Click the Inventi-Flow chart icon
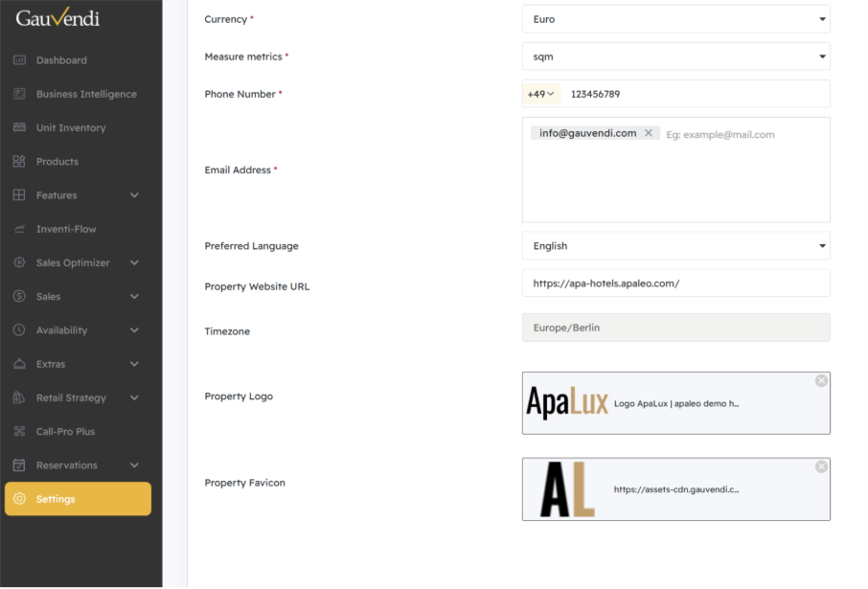Viewport: 868px width, 589px height. tap(19, 229)
